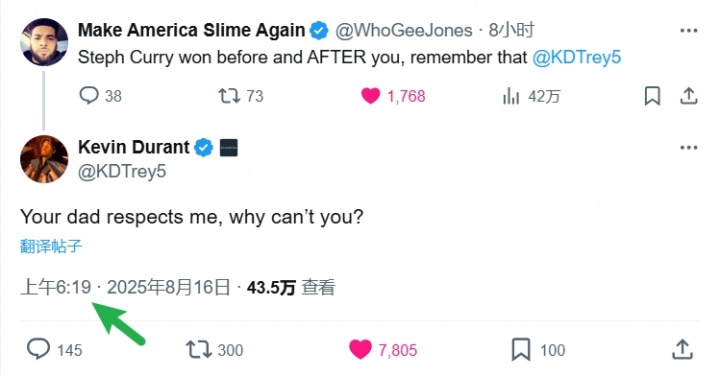Click the 2025年8月16日 timestamp
The height and width of the screenshot is (376, 720).
point(169,287)
